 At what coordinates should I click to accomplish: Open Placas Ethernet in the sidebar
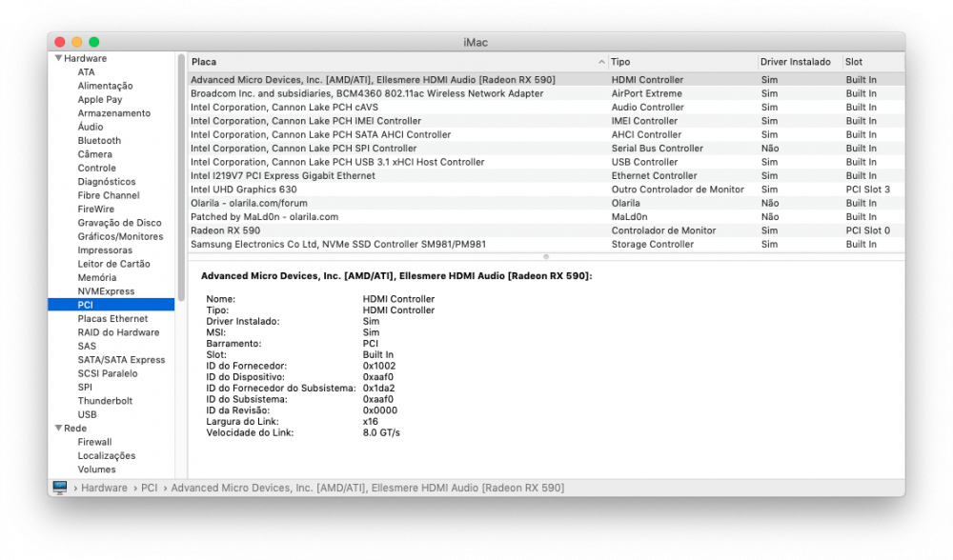[112, 318]
